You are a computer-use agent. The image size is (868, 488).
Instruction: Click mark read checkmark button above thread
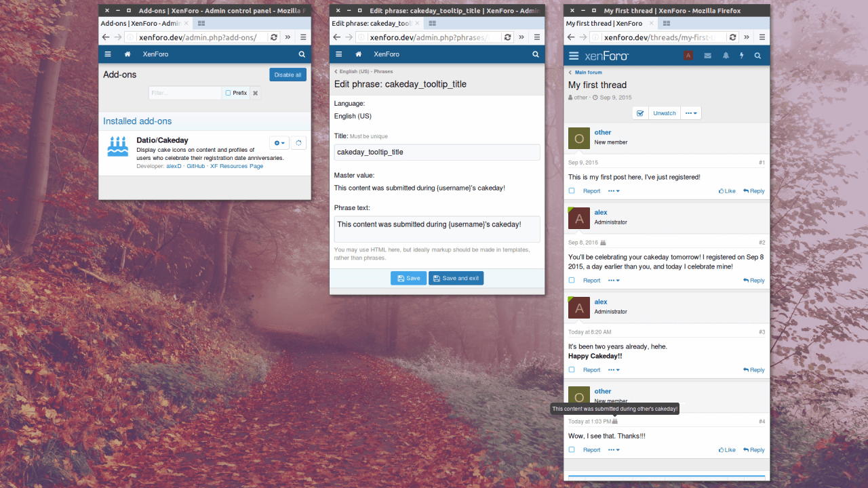click(x=640, y=113)
